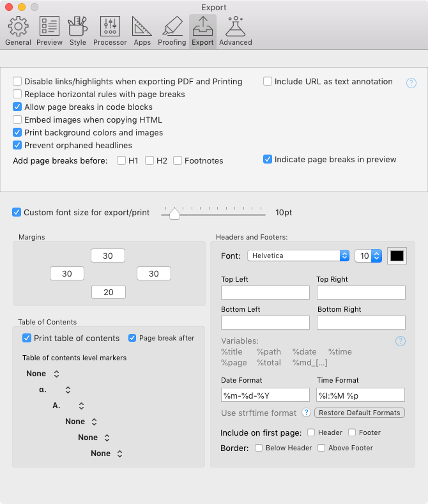Open the black header font color swatch
The image size is (428, 504).
[397, 256]
